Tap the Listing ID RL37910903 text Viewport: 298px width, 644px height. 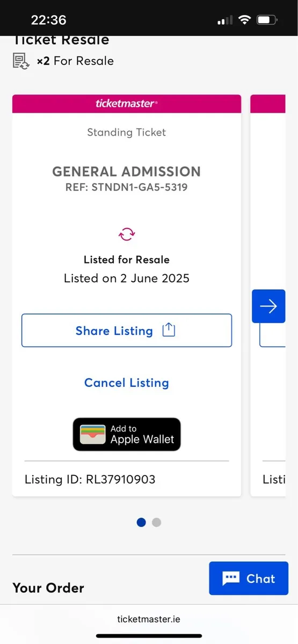click(90, 479)
